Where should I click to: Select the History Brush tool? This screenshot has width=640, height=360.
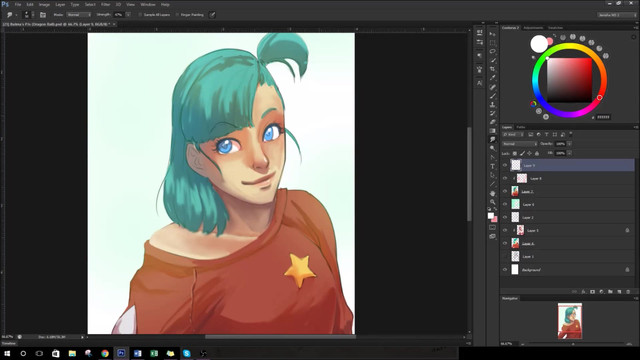pyautogui.click(x=493, y=113)
